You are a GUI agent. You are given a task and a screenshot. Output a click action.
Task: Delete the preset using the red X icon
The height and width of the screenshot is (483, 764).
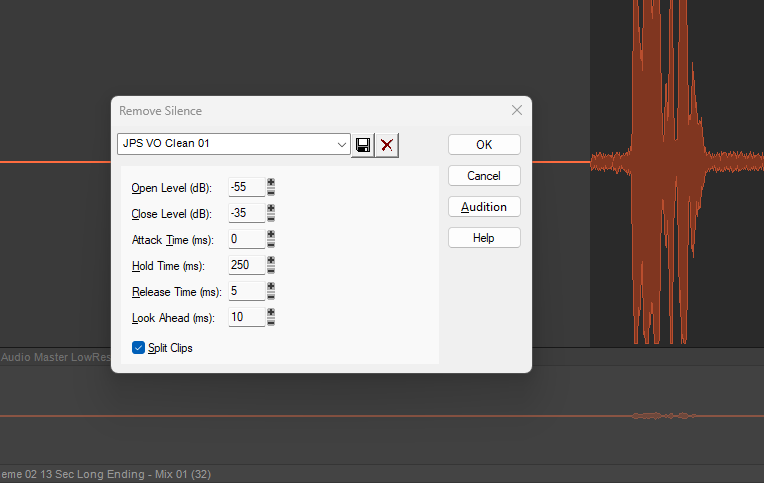click(x=386, y=145)
